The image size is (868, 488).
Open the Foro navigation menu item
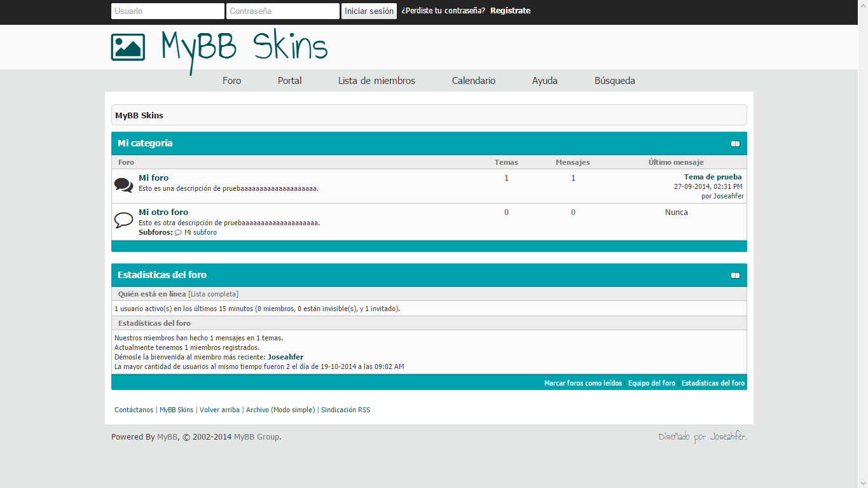(231, 81)
